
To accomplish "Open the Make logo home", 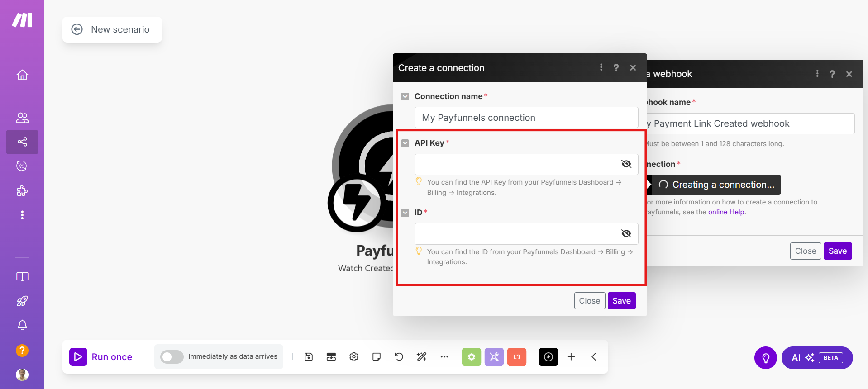I will tap(22, 20).
